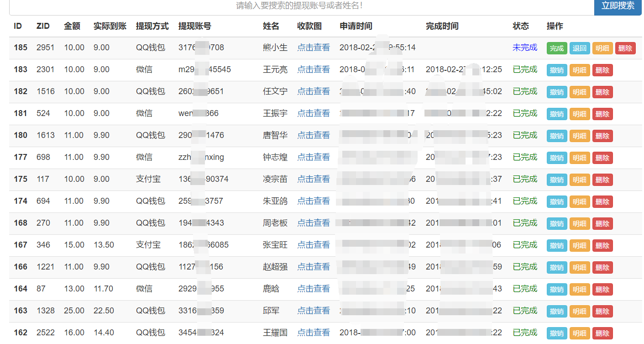Click 撤销 on 唐智华's row

point(557,136)
